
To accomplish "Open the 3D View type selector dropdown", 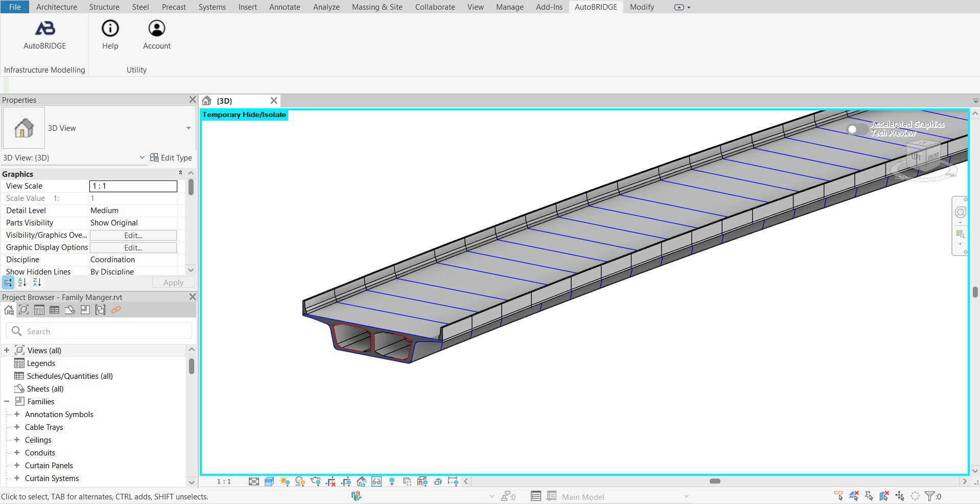I will [188, 128].
